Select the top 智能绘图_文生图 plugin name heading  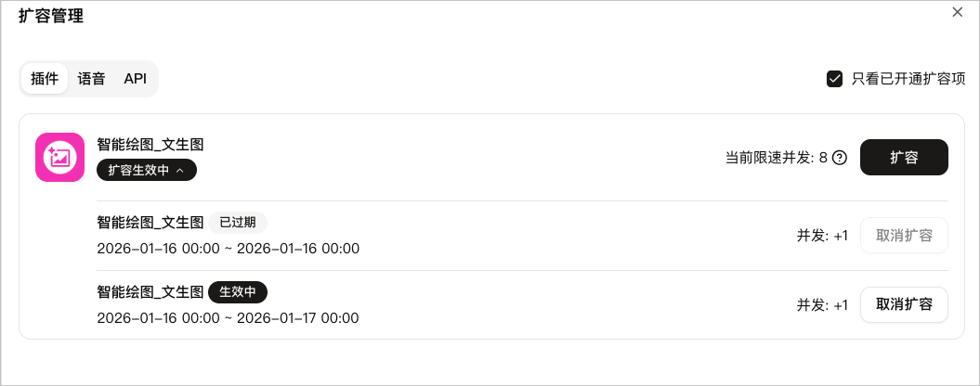point(150,145)
